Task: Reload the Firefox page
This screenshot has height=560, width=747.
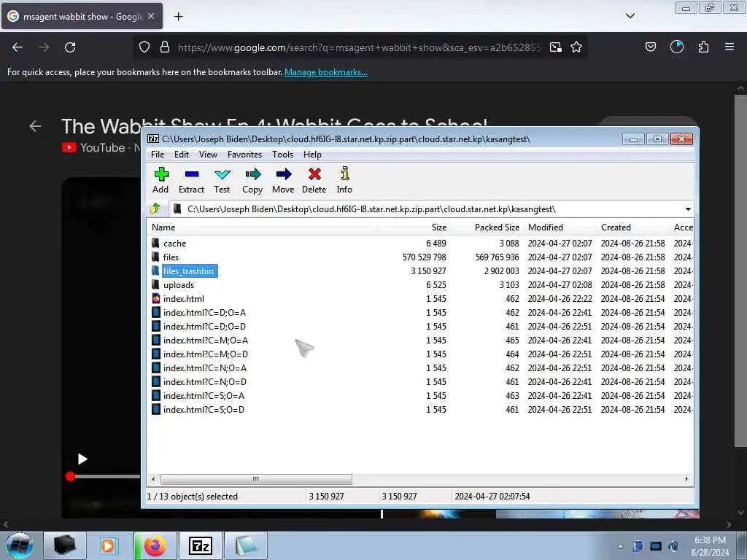Action: pyautogui.click(x=70, y=47)
